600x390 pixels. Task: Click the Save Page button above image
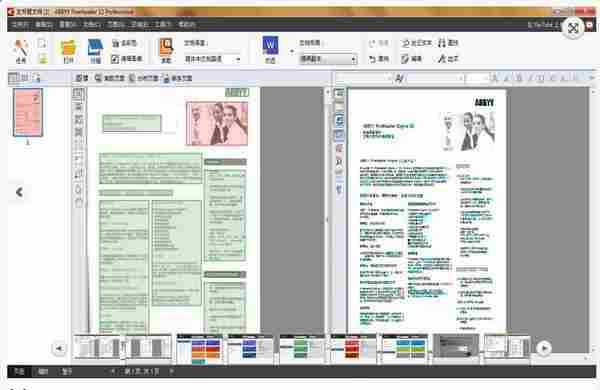coord(177,78)
